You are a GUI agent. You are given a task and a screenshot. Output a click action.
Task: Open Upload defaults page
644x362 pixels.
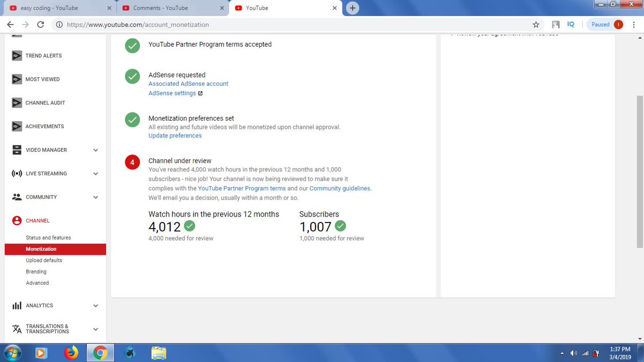[x=44, y=260]
